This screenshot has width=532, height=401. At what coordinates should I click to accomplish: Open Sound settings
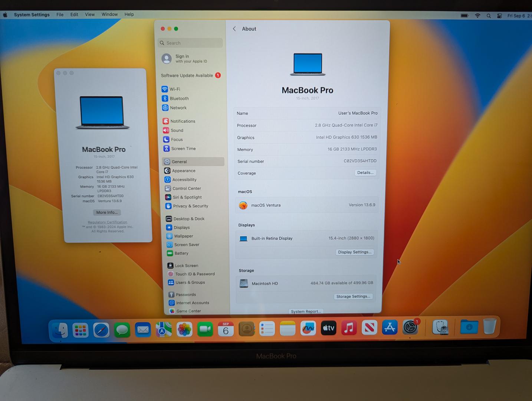pos(173,130)
